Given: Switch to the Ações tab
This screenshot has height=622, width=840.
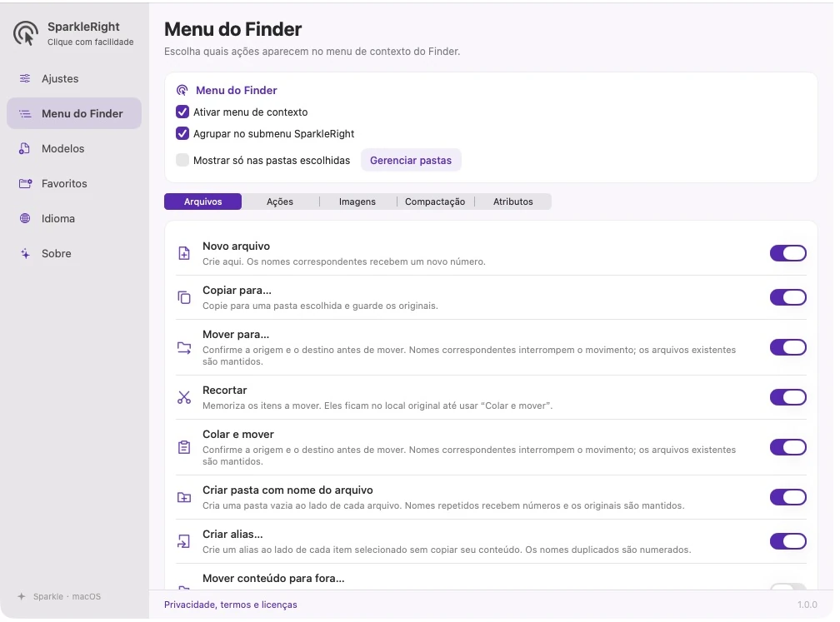Looking at the screenshot, I should click(x=280, y=202).
